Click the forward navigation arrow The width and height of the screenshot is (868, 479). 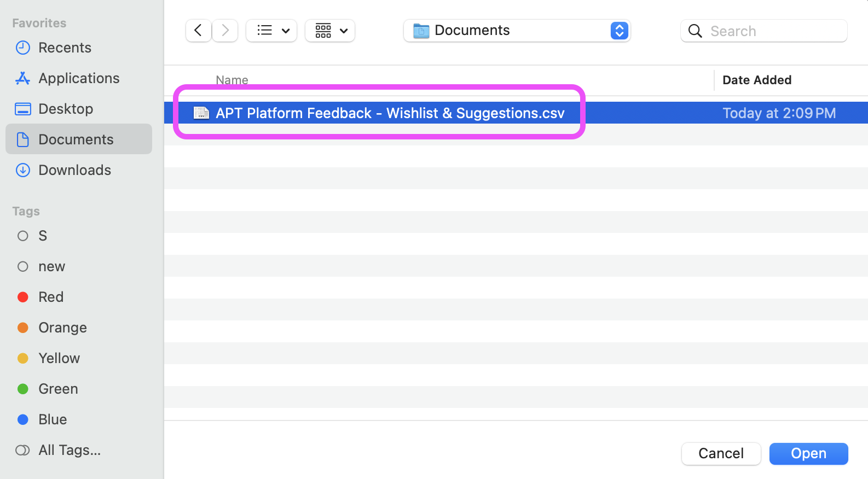coord(225,31)
